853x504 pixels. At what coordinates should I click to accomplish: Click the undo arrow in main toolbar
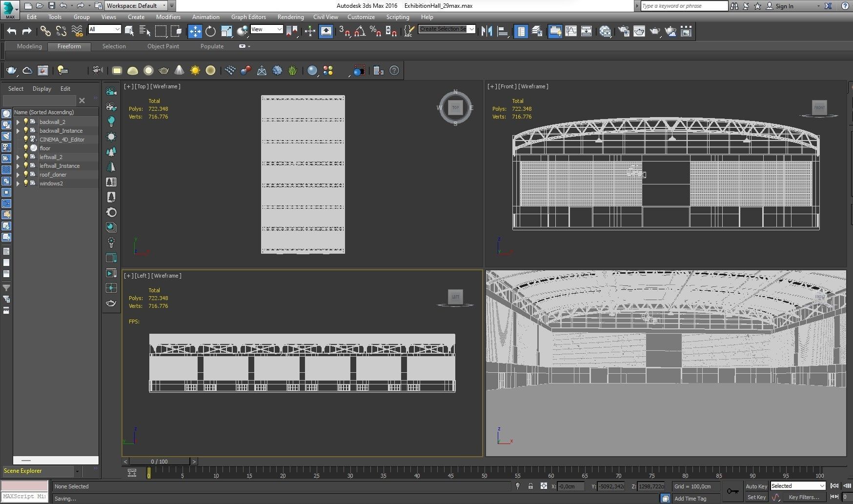point(12,31)
